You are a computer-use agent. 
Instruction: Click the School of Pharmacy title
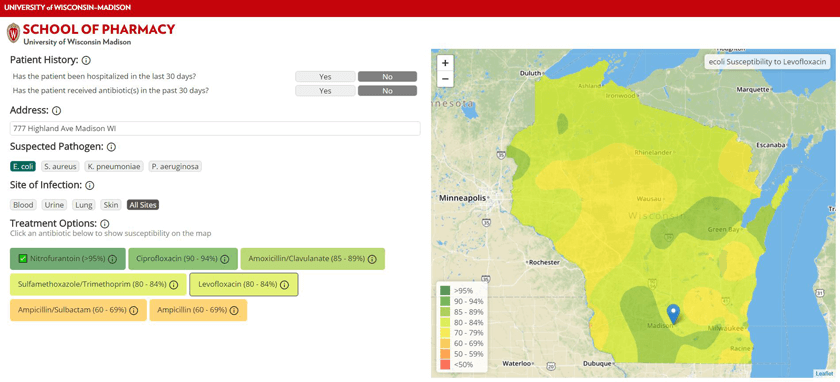(x=99, y=29)
